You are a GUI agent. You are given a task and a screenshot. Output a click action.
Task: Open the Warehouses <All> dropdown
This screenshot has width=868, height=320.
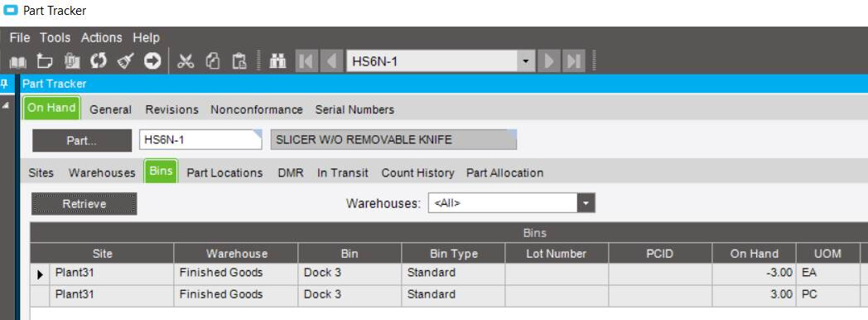[x=586, y=204]
